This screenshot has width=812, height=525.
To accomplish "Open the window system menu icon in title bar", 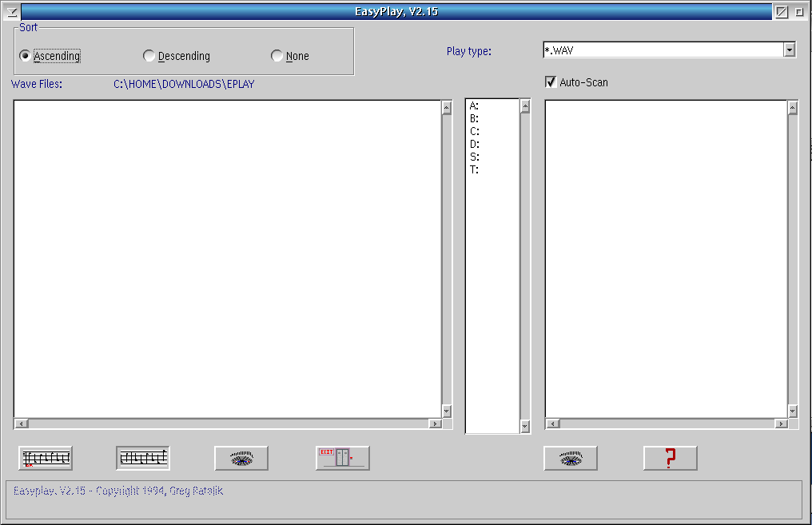I will point(12,12).
